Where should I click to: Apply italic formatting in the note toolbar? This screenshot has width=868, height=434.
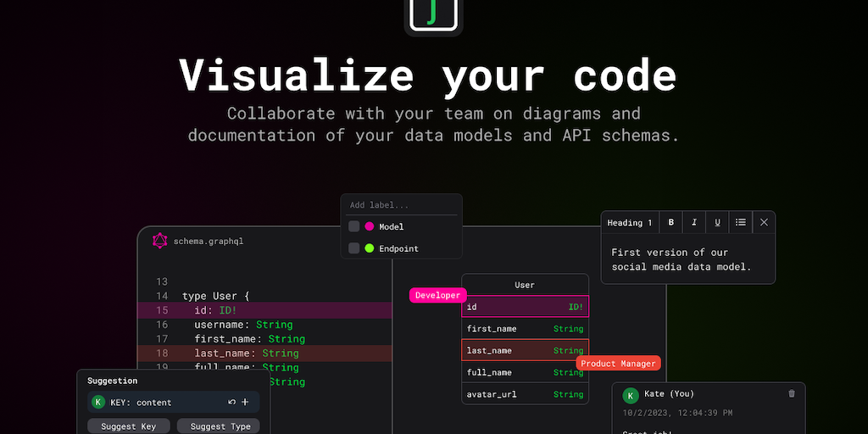(694, 222)
